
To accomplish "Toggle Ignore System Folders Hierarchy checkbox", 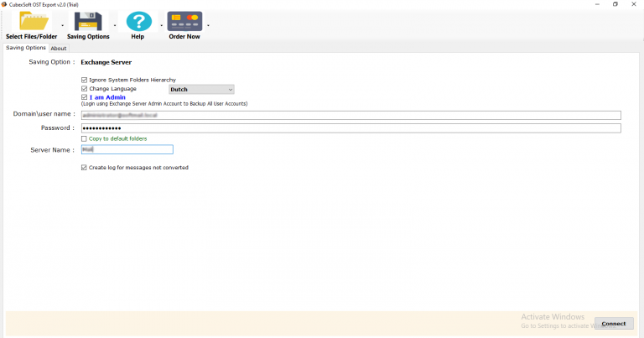I will 84,80.
